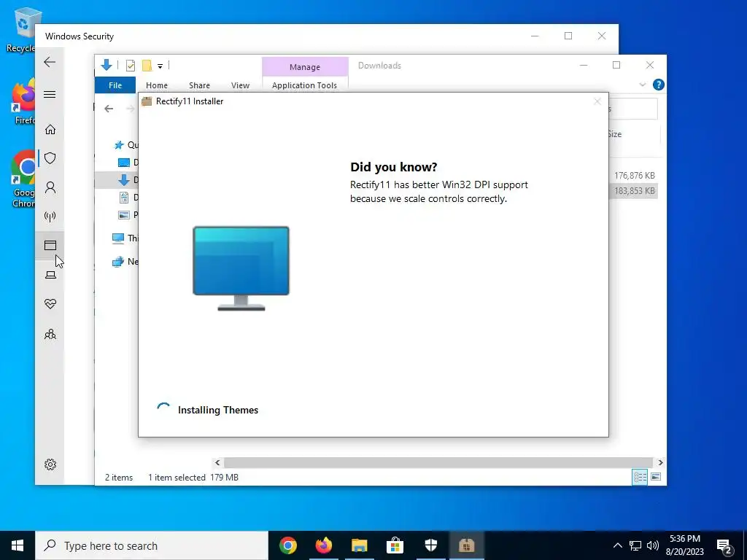Image resolution: width=747 pixels, height=560 pixels.
Task: Switch to the Home ribbon tab
Action: [x=157, y=85]
